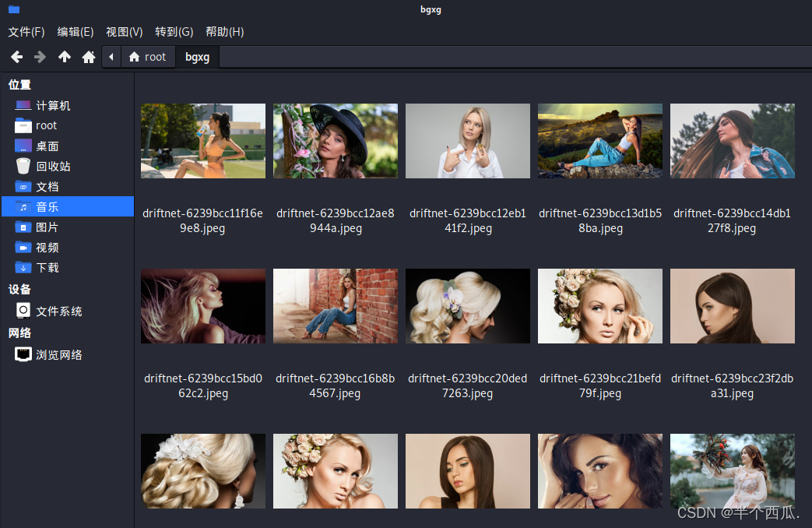Select thumbnail of driftnet-6239bcc21befd79f.jpeg

(600, 306)
